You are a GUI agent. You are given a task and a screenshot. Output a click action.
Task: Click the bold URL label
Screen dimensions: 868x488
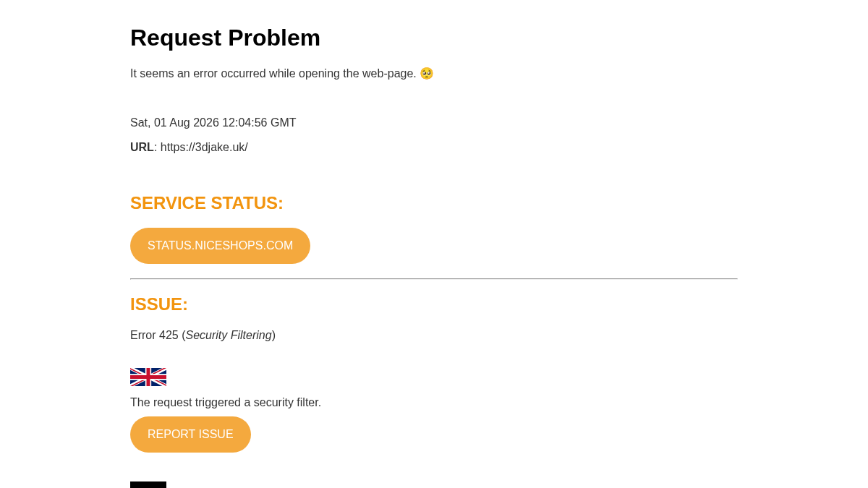[142, 147]
